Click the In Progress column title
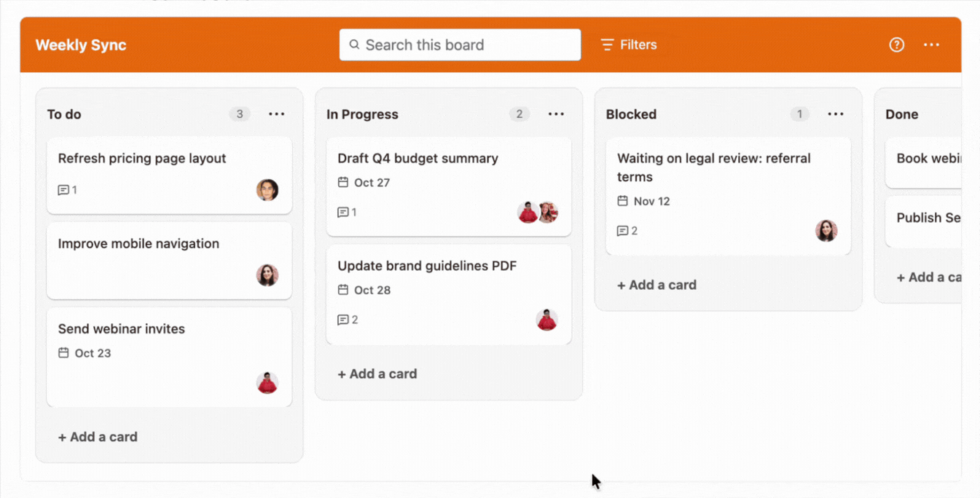This screenshot has height=498, width=980. tap(362, 114)
